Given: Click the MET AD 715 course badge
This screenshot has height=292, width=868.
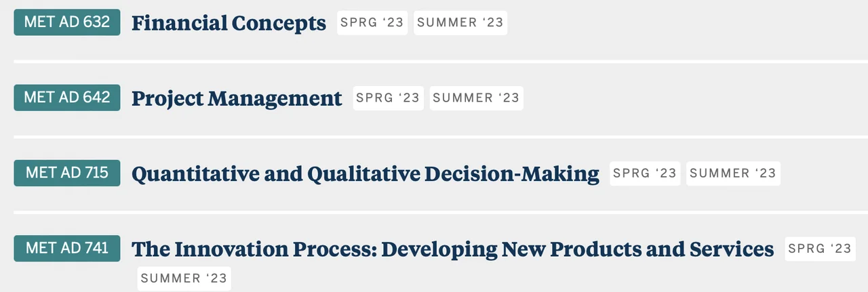Looking at the screenshot, I should pos(66,173).
